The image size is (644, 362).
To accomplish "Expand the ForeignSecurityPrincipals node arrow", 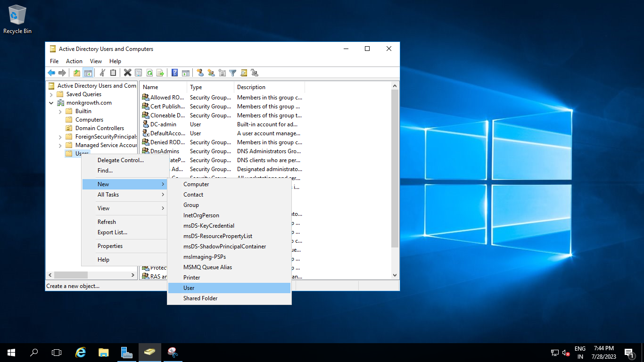I will (x=60, y=137).
